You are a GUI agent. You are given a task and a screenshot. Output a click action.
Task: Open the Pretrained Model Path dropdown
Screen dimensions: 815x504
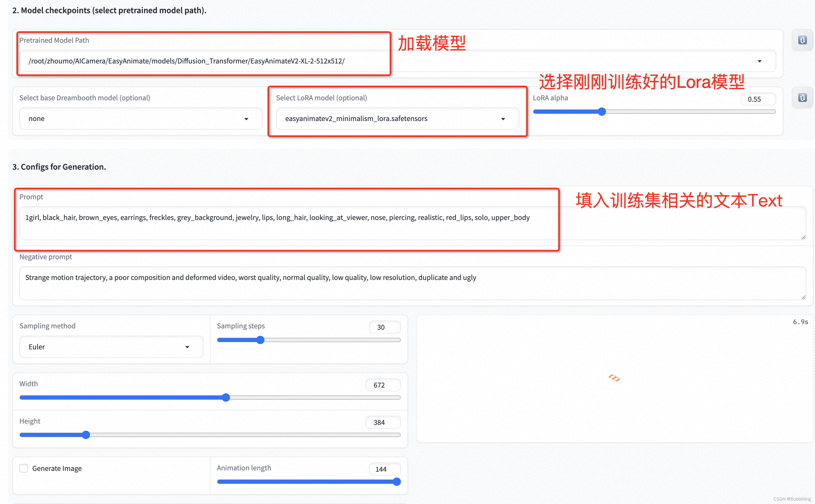pos(759,61)
